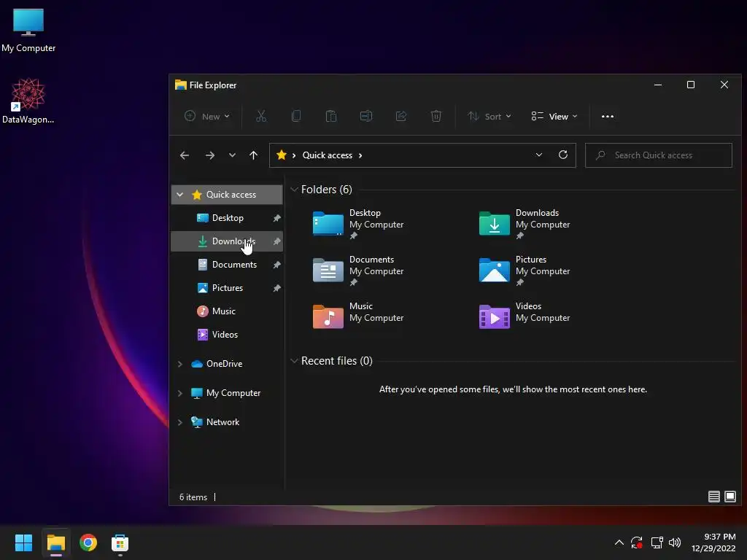747x560 pixels.
Task: Open the New dropdown menu
Action: click(206, 116)
